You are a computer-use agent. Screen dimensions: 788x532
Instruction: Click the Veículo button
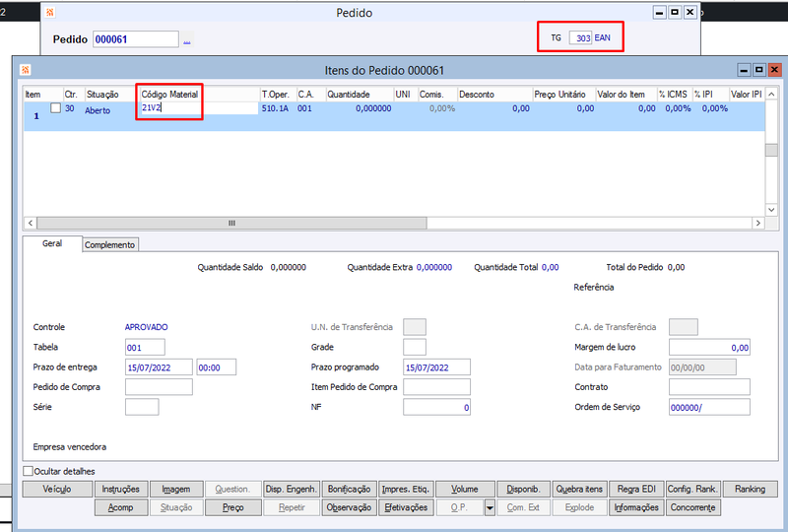pos(57,490)
